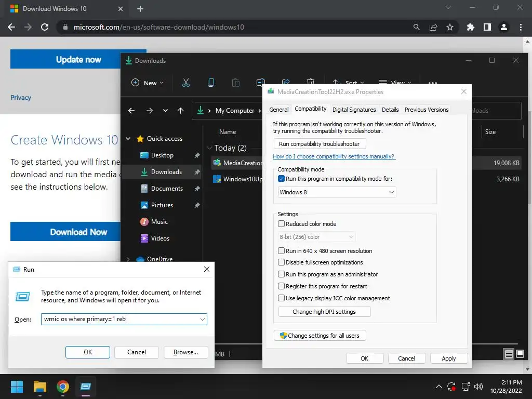The width and height of the screenshot is (532, 399).
Task: Open Videos in the navigation pane
Action: coord(160,238)
